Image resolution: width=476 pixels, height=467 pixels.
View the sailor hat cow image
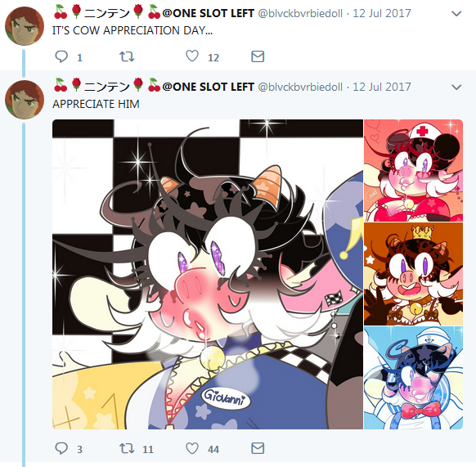pos(414,378)
